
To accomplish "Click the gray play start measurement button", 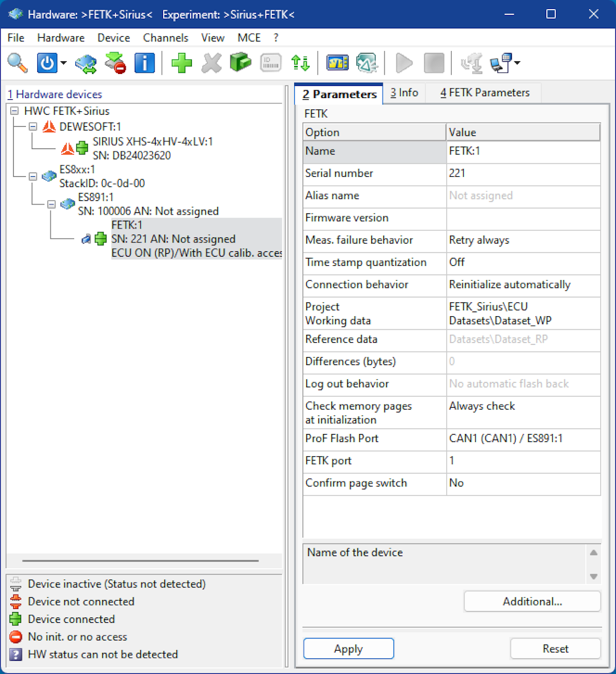I will point(404,63).
